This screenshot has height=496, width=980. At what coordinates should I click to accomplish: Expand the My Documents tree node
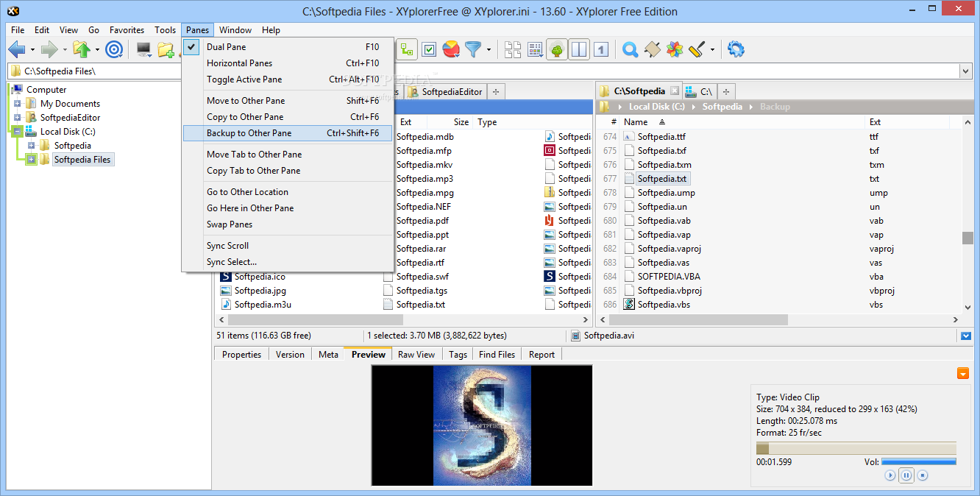[x=18, y=103]
